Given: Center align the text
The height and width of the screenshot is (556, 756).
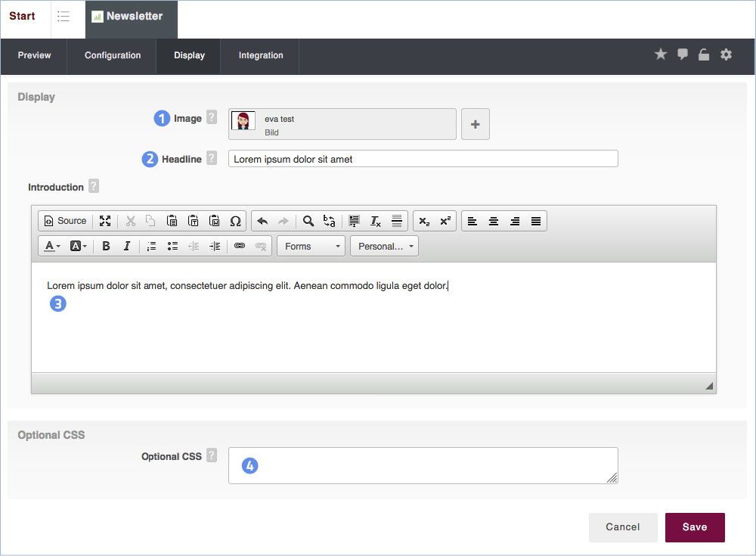Looking at the screenshot, I should (494, 221).
